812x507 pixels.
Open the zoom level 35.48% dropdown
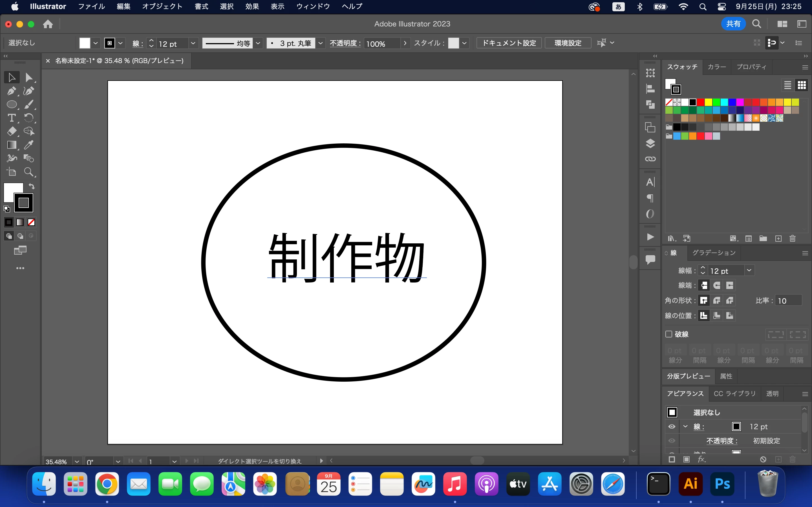[77, 462]
